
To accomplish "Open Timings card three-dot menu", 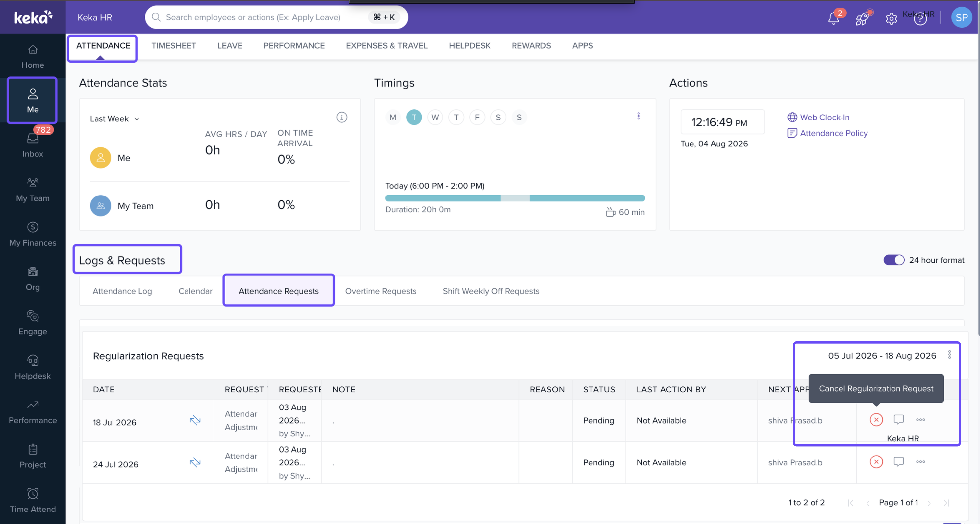I will click(639, 116).
